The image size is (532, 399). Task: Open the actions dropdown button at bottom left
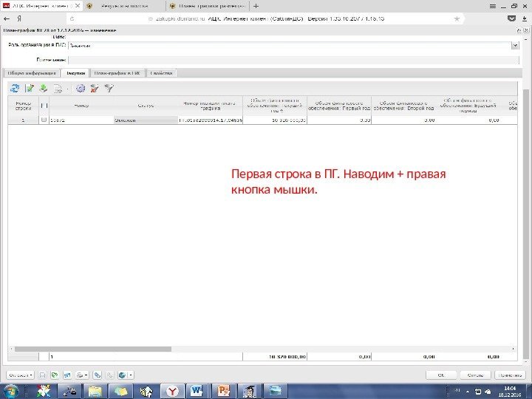tap(21, 375)
